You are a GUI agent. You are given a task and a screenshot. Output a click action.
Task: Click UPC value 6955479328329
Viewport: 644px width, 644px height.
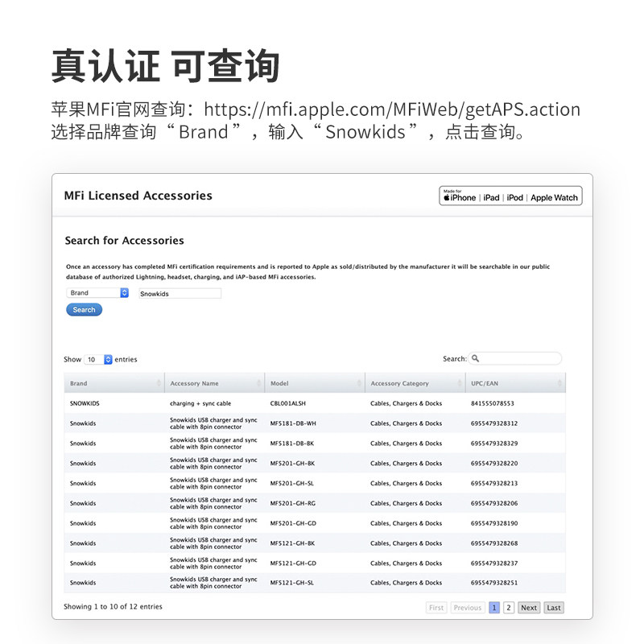[494, 444]
